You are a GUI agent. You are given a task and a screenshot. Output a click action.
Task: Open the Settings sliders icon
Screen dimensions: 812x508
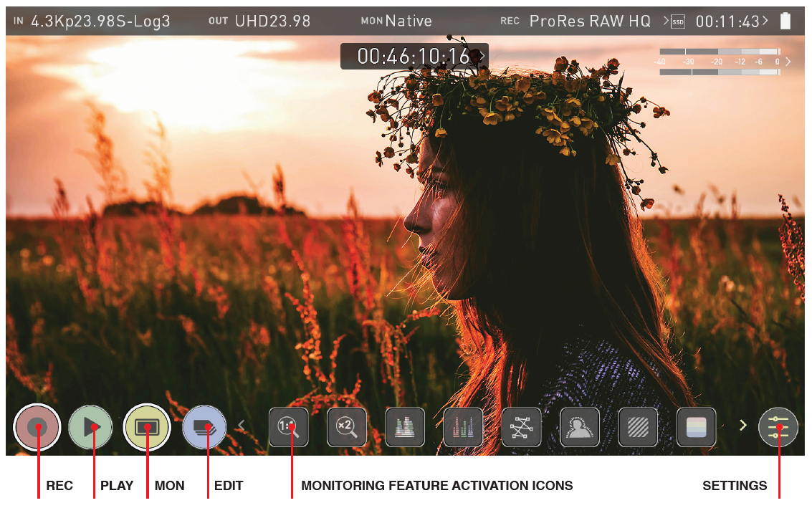click(x=778, y=427)
